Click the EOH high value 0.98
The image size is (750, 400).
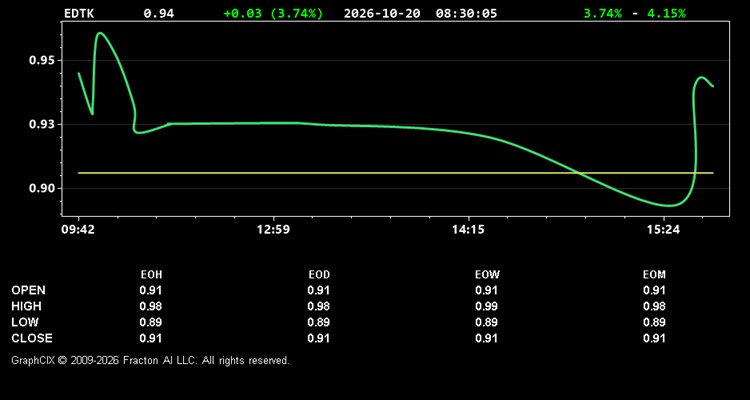[x=151, y=306]
